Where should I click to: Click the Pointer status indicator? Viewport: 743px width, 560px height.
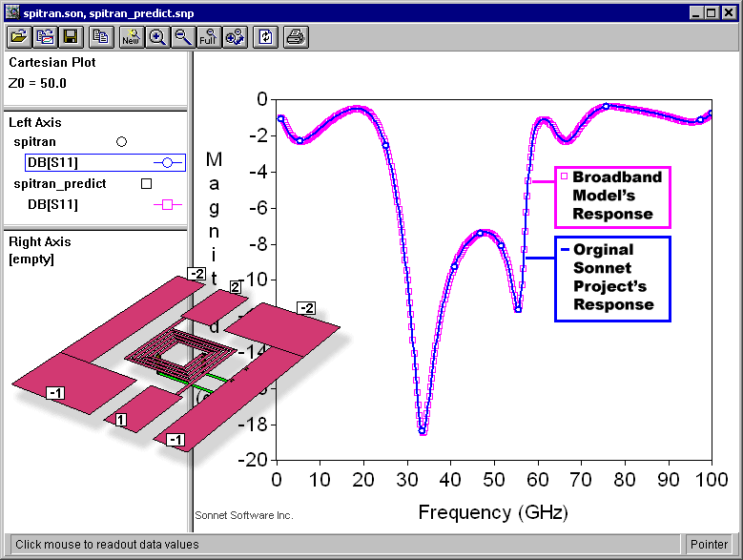pos(711,545)
